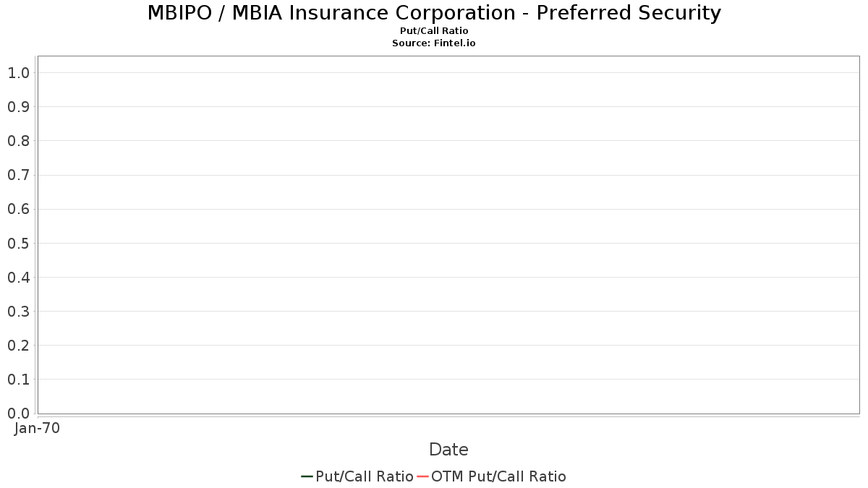This screenshot has height=488, width=868.
Task: Select the 0.6 y-axis tick label
Action: [18, 209]
